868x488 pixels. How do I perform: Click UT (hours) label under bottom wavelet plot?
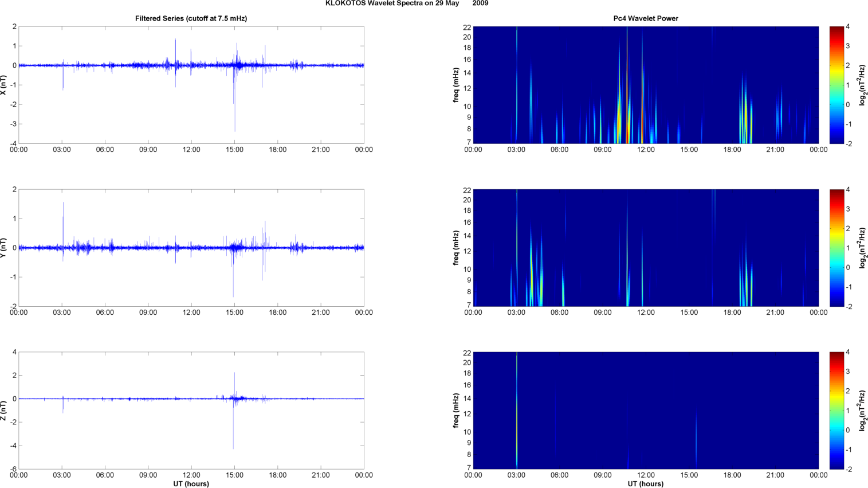point(645,483)
